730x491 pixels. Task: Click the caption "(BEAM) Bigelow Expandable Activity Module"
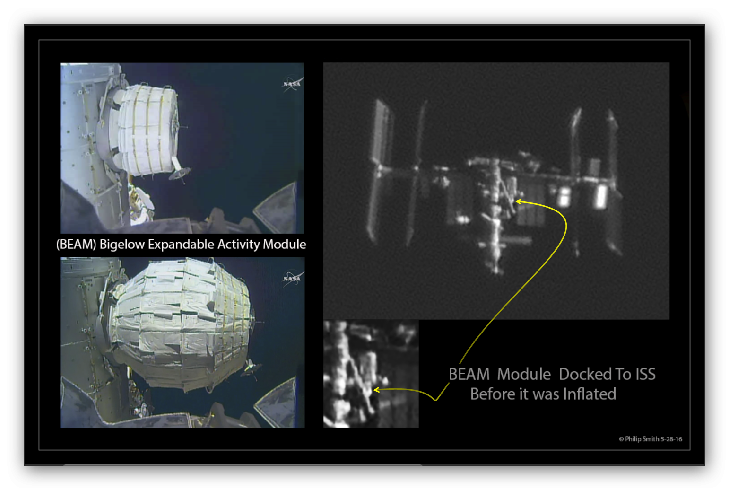coord(182,244)
